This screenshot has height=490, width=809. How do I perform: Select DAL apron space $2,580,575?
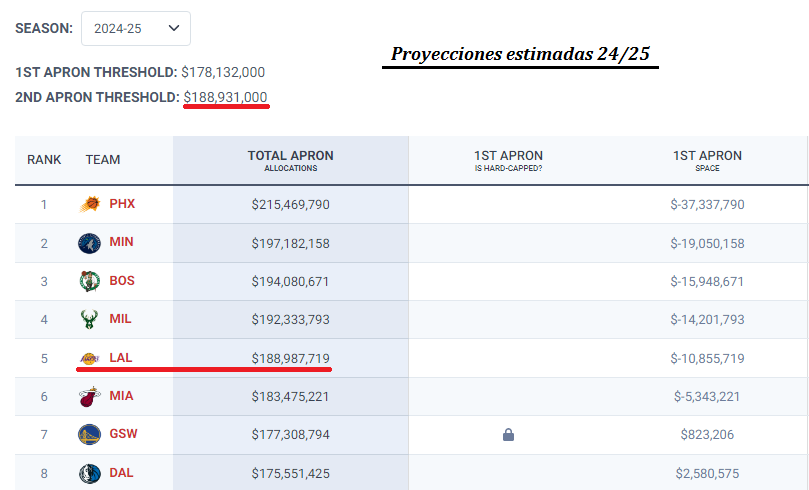707,473
